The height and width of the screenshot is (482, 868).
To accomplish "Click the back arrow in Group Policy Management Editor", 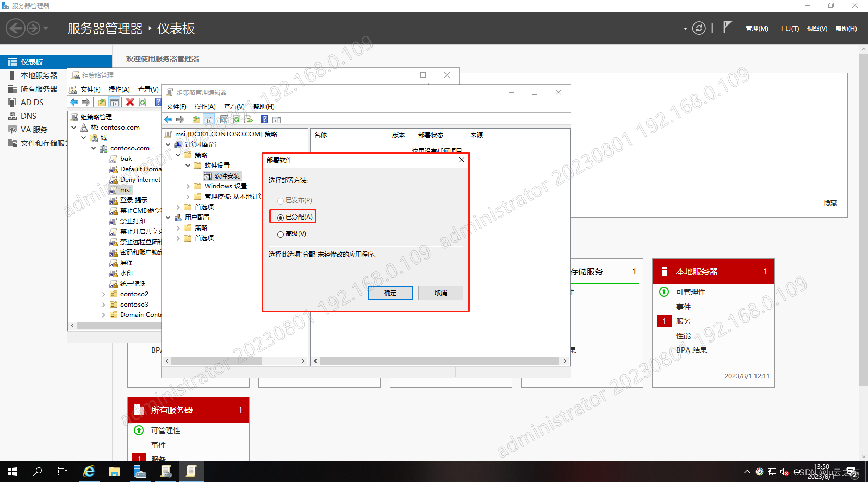I will (x=168, y=119).
